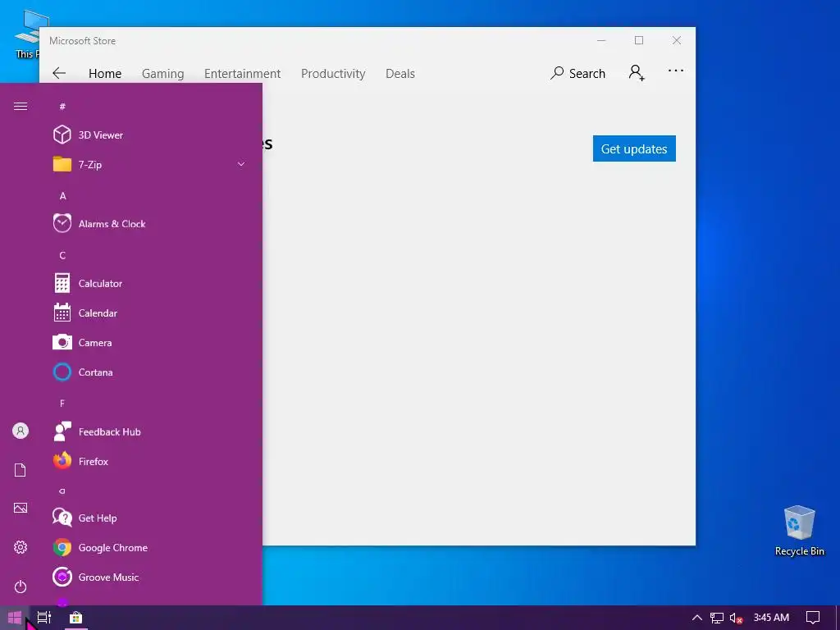Image resolution: width=840 pixels, height=630 pixels.
Task: Open network status tray icon
Action: click(717, 618)
